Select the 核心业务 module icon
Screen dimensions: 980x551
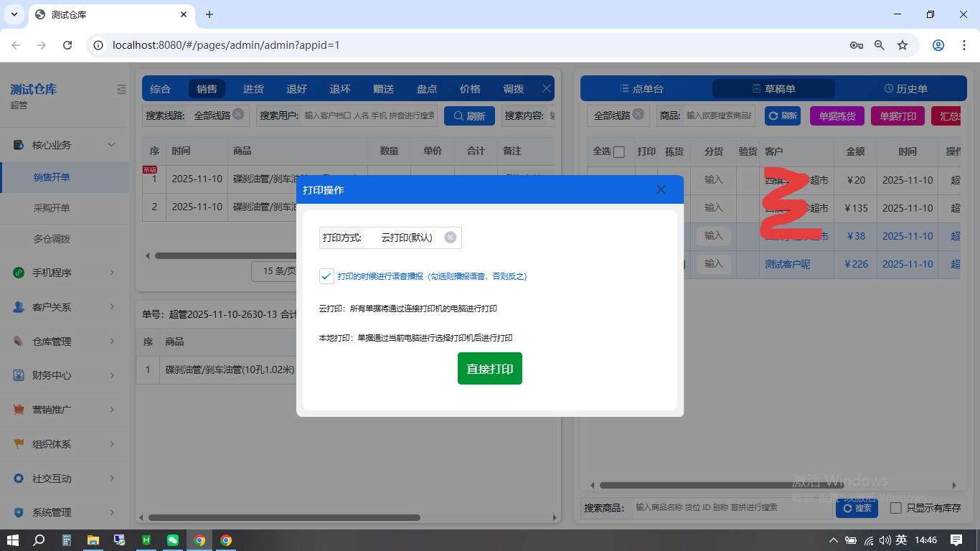[x=18, y=145]
